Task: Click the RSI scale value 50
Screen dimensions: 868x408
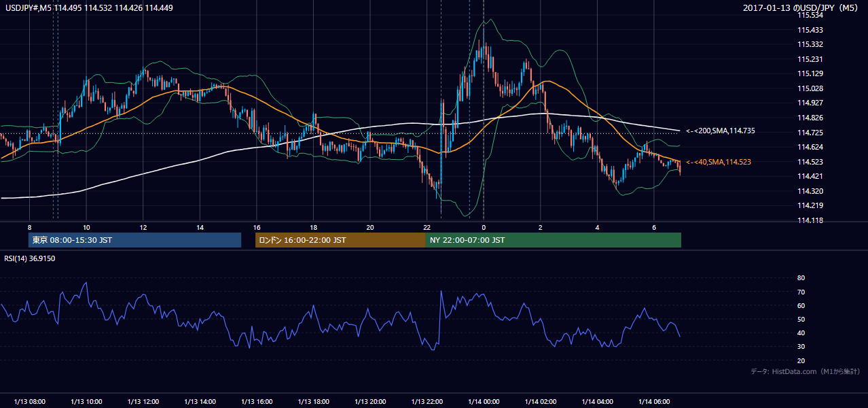Action: pos(801,319)
